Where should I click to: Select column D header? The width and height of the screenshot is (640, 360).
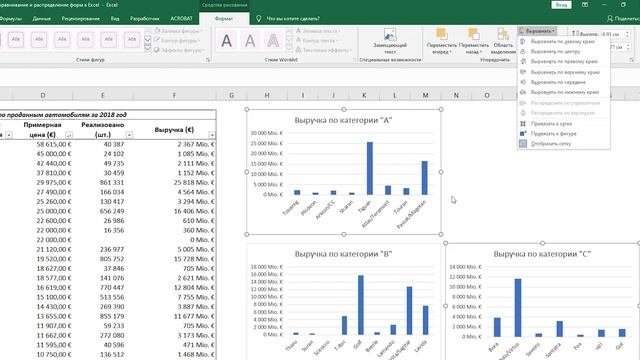coord(42,95)
